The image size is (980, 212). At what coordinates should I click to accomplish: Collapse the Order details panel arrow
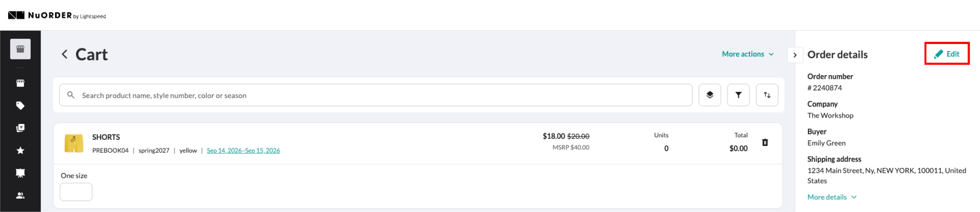click(x=795, y=55)
